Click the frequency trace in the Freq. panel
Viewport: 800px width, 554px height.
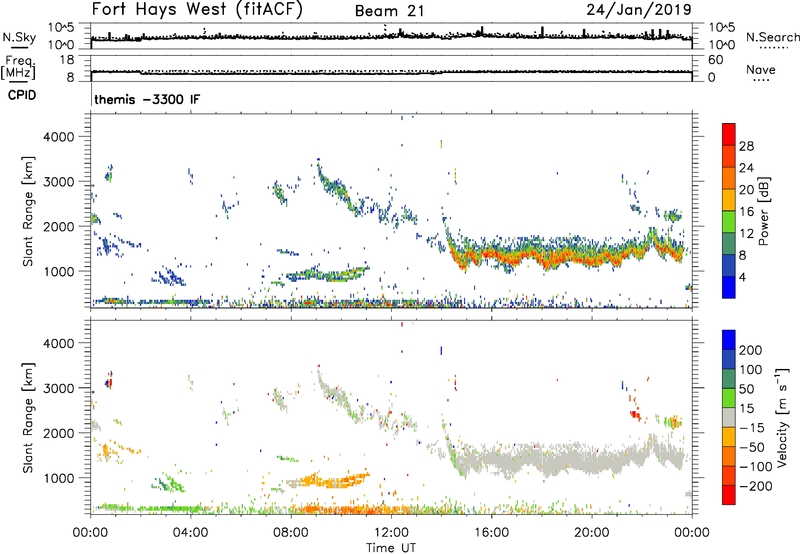click(391, 72)
